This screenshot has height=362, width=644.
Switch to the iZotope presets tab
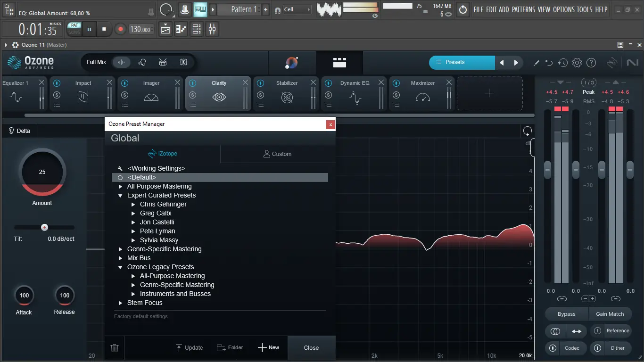[163, 154]
